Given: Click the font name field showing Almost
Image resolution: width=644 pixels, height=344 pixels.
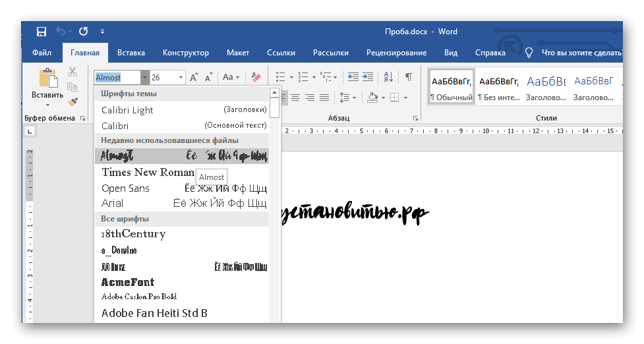Looking at the screenshot, I should coord(117,77).
